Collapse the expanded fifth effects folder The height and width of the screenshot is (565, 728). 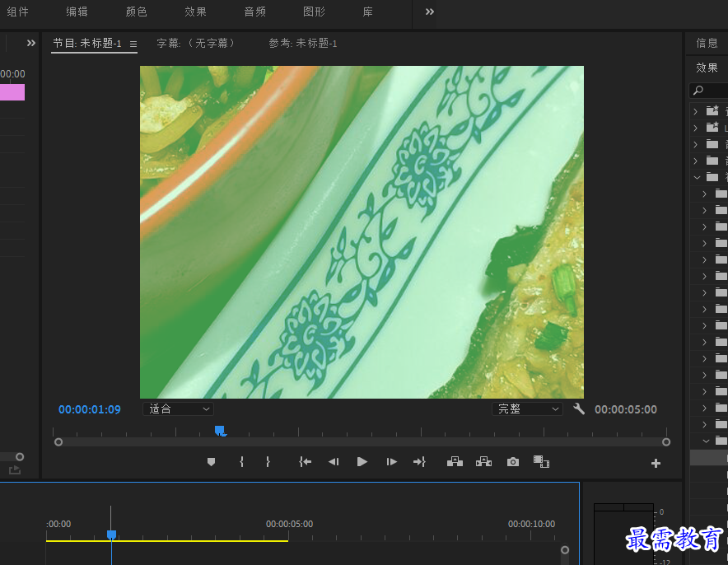coord(697,177)
